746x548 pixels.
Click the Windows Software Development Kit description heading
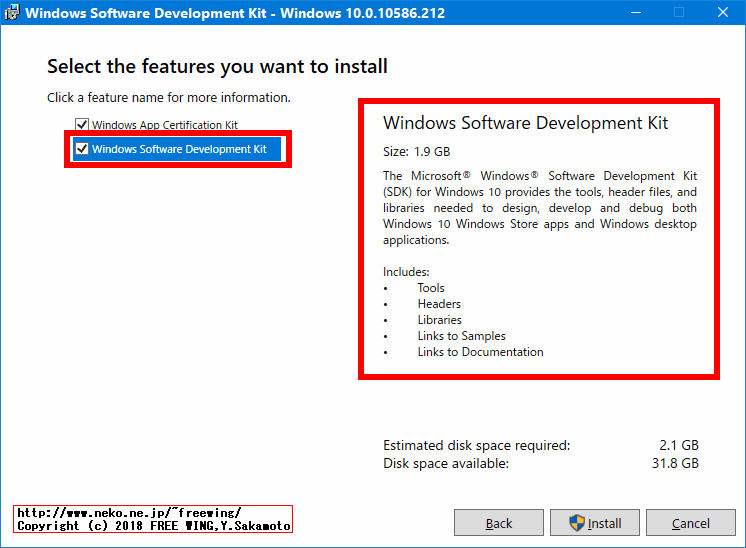click(526, 123)
